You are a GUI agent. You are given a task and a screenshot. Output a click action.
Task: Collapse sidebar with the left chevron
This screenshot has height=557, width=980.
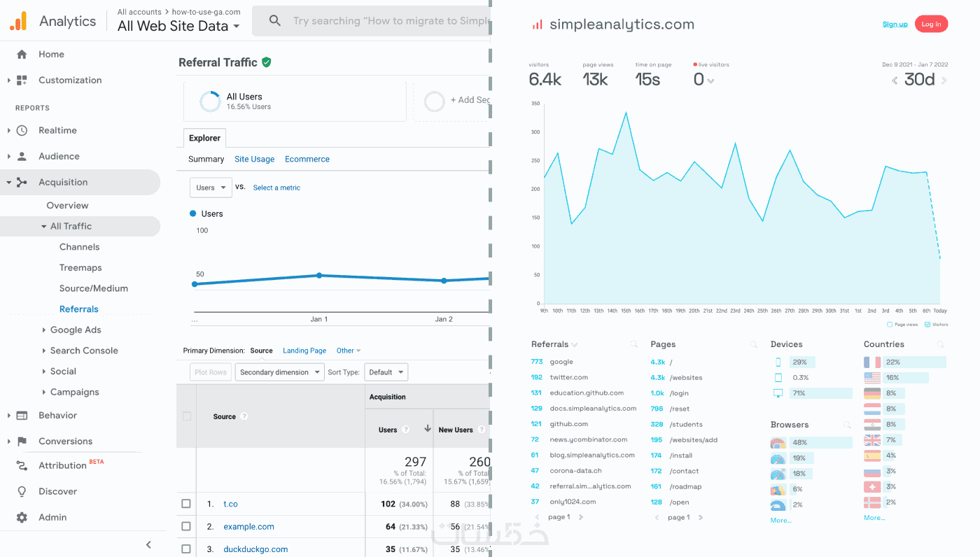(148, 544)
